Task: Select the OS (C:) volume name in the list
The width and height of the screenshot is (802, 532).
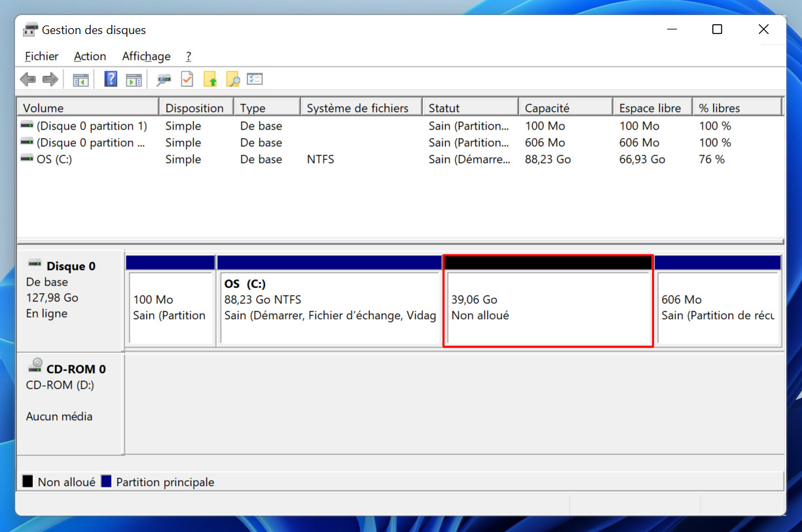Action: point(54,159)
